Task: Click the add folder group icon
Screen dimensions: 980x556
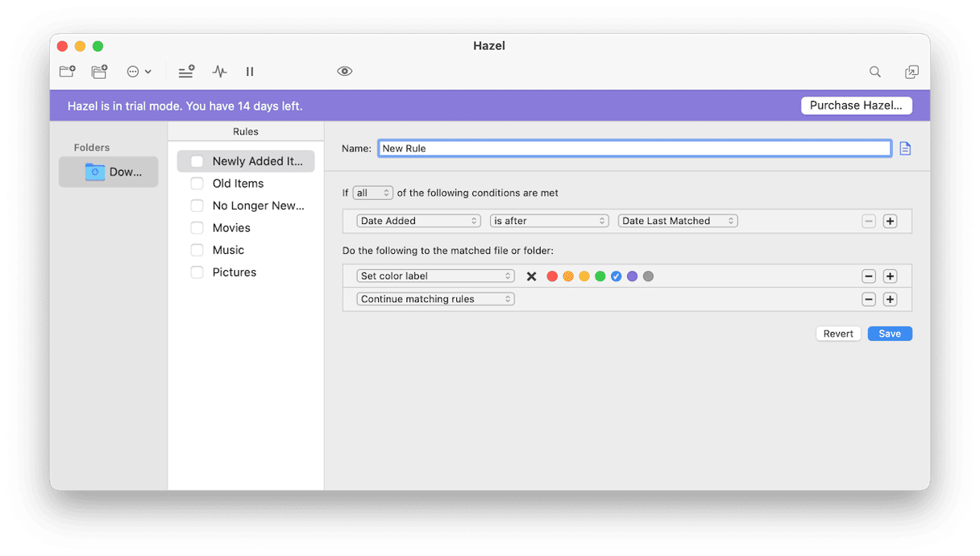Action: pyautogui.click(x=99, y=72)
